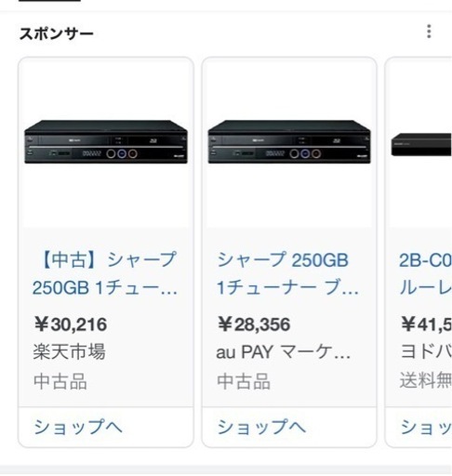The height and width of the screenshot is (476, 452).
Task: Select the ¥41,5 price on third card
Action: coord(426,324)
